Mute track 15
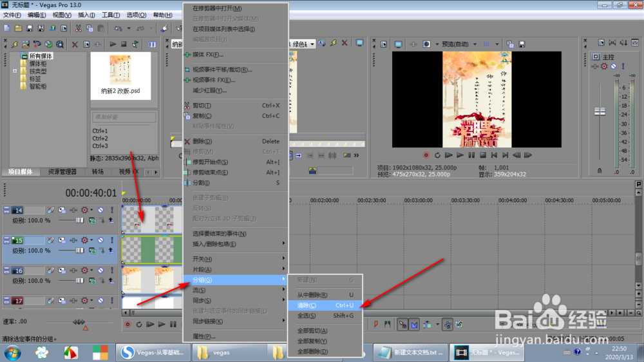Viewport: 644px width, 362px height. (100, 240)
